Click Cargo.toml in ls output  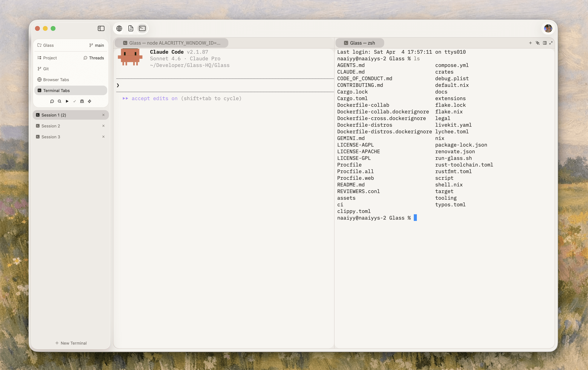pyautogui.click(x=352, y=98)
